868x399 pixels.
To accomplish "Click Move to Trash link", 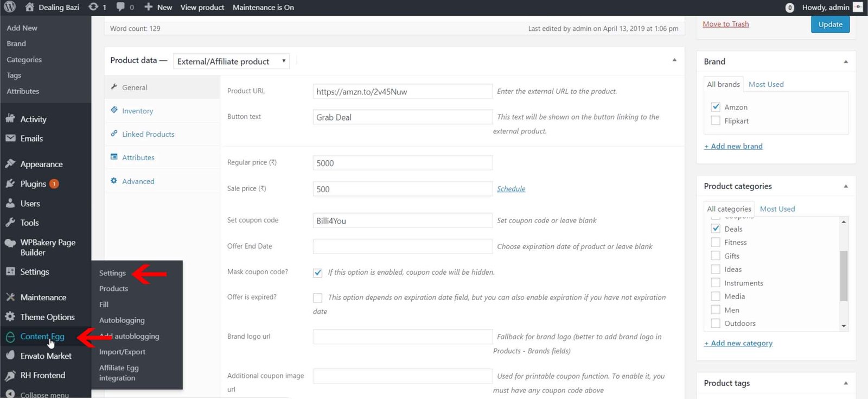I will [725, 24].
